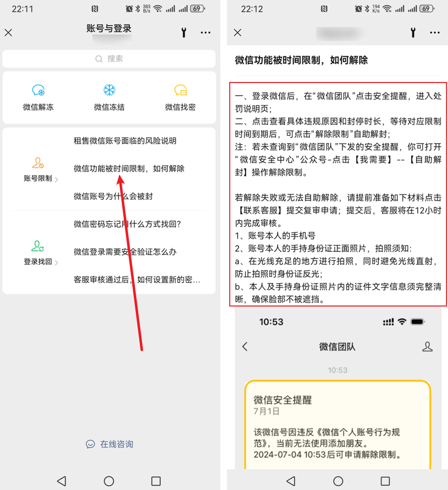Click the search field 搜索
Image resolution: width=448 pixels, height=490 pixels.
[x=109, y=59]
